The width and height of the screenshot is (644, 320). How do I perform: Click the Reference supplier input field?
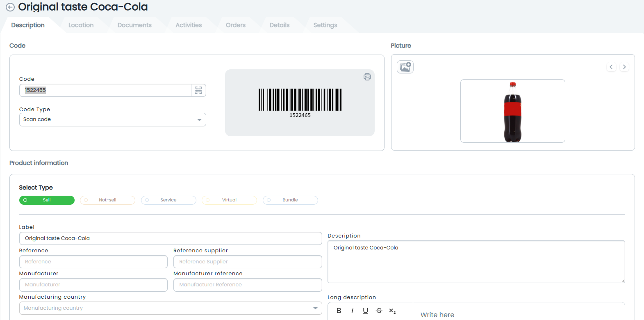pos(248,262)
